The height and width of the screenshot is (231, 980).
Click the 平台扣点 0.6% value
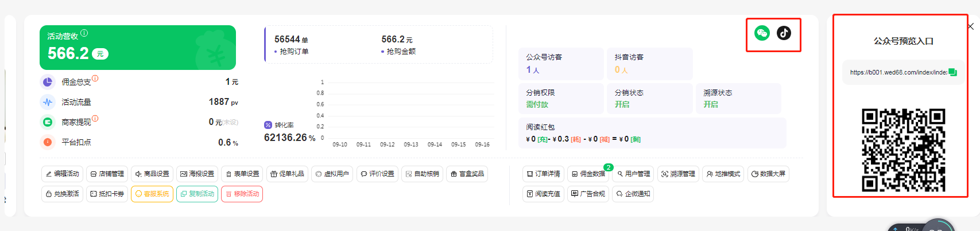(228, 142)
